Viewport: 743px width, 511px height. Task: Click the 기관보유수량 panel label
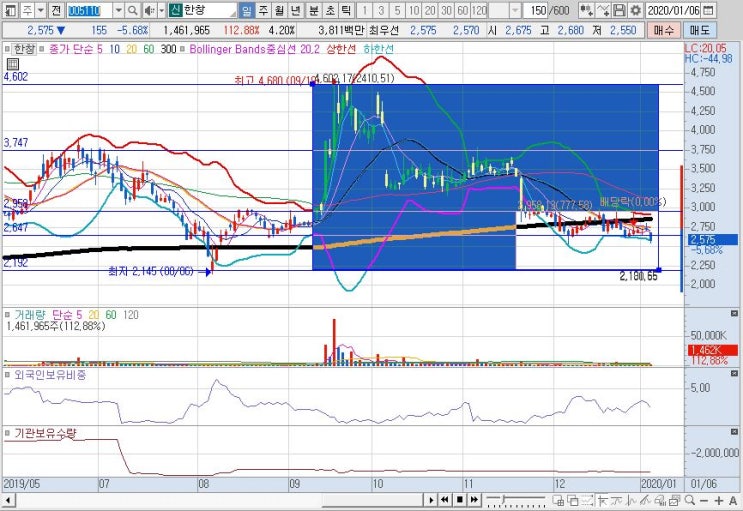tap(45, 433)
